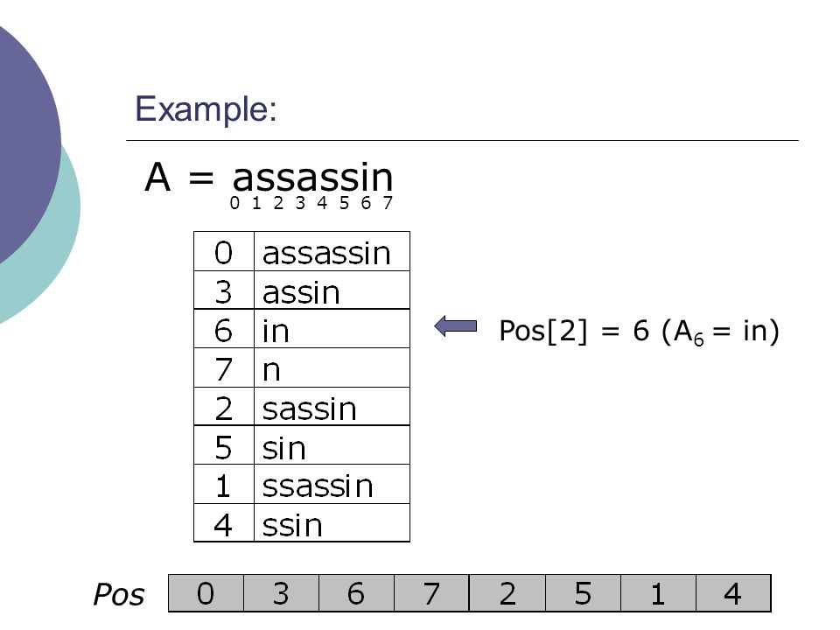
Task: Click the 'Example:' slide title
Action: pyautogui.click(x=206, y=109)
